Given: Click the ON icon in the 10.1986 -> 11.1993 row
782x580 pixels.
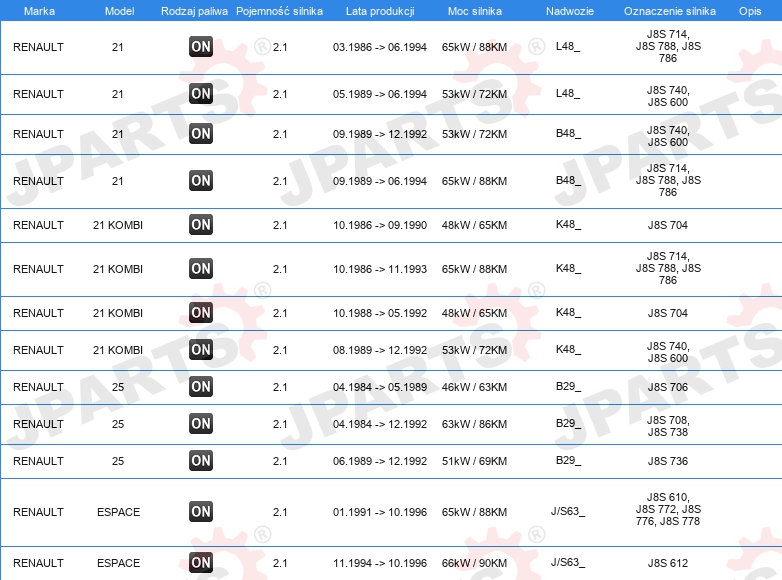Looking at the screenshot, I should (201, 268).
